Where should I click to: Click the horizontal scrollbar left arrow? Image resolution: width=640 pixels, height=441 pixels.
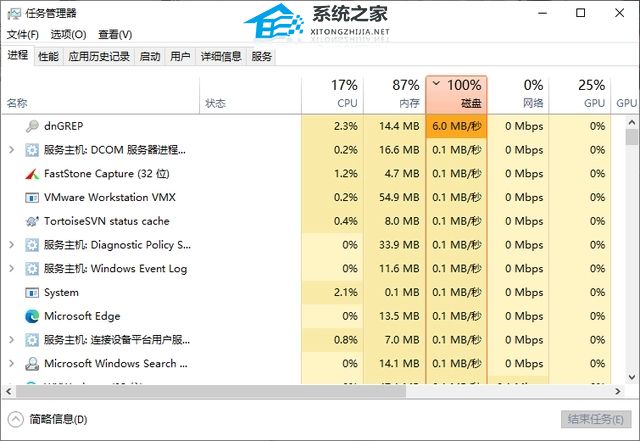tap(8, 392)
